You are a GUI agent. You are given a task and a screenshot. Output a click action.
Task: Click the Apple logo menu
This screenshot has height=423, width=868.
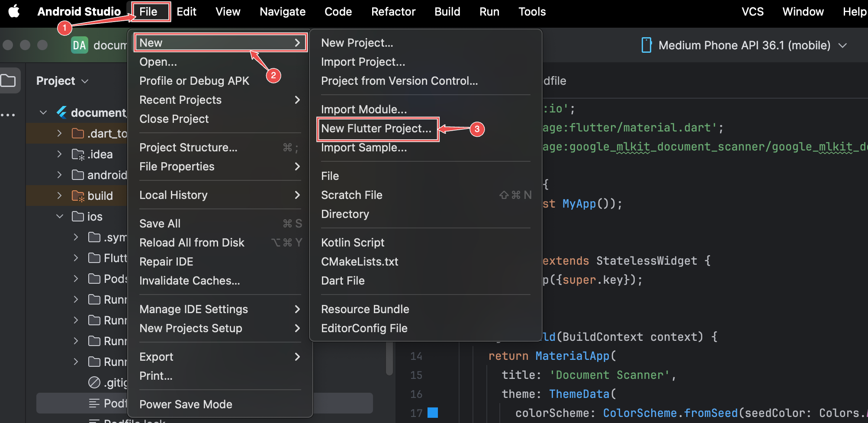(14, 11)
